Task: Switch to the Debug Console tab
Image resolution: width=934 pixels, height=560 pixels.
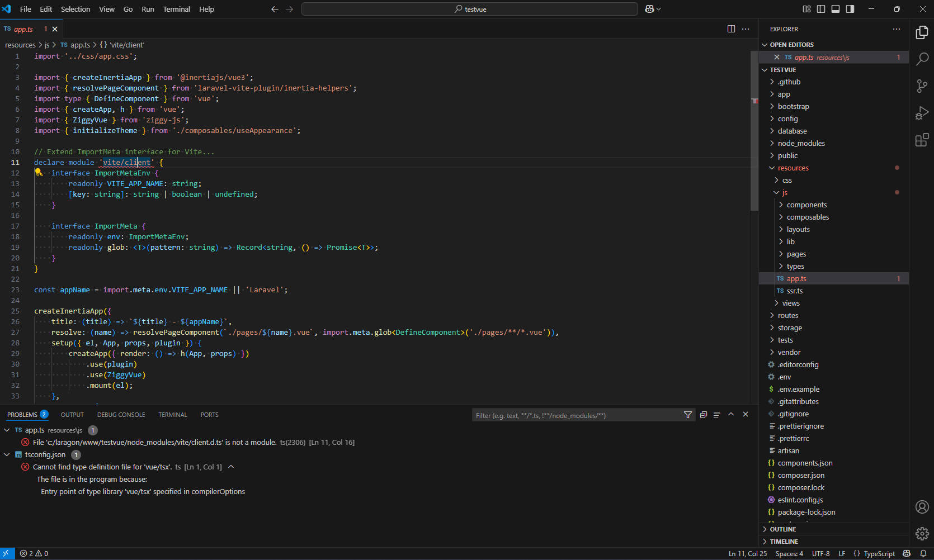Action: (121, 415)
